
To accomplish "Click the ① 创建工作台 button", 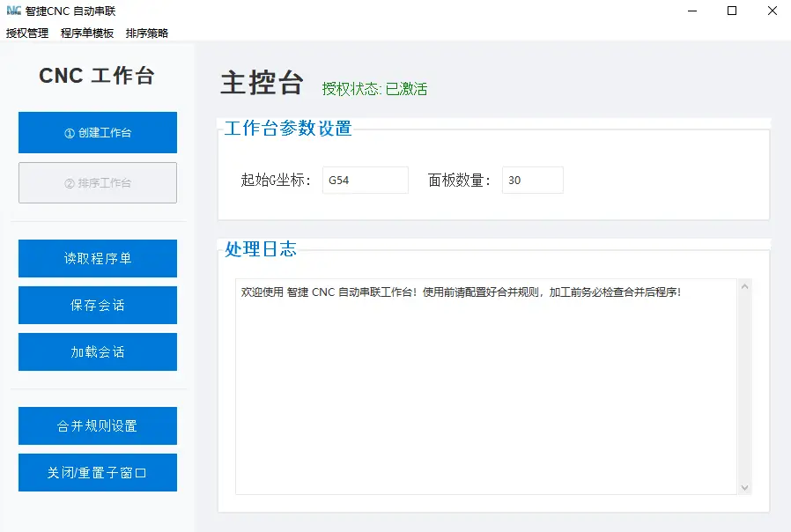I will pyautogui.click(x=97, y=132).
